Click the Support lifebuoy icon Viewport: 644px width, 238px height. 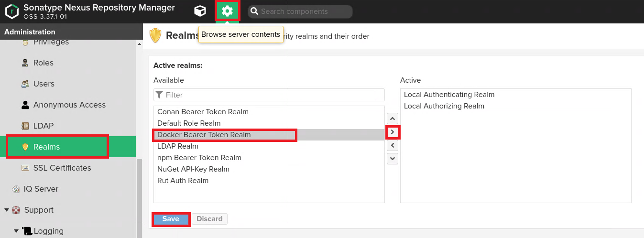(x=16, y=210)
